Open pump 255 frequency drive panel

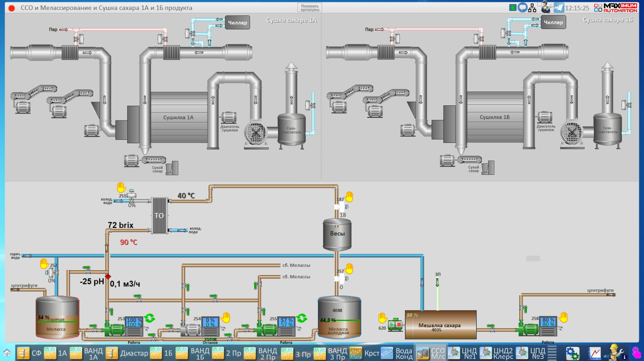286,326
